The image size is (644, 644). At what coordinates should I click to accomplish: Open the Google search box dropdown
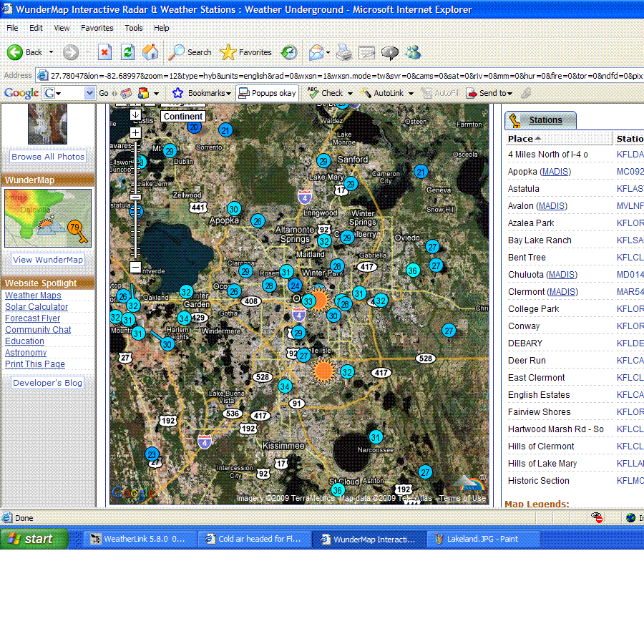(89, 93)
